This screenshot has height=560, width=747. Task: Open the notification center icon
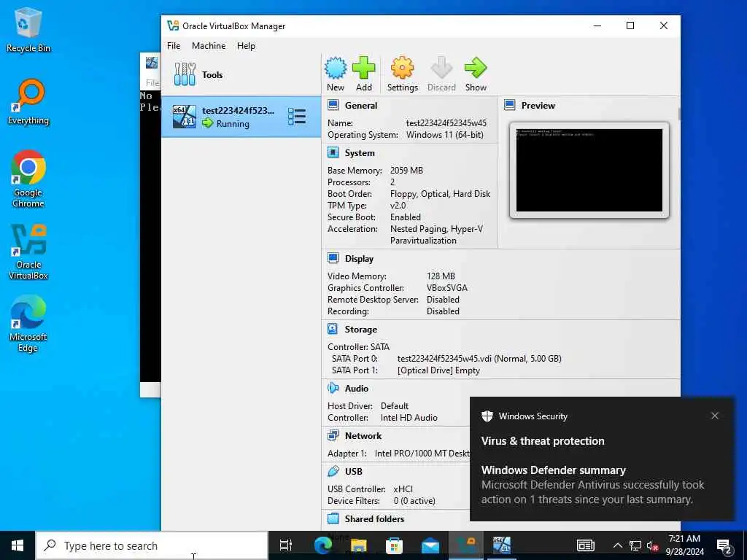pos(724,546)
